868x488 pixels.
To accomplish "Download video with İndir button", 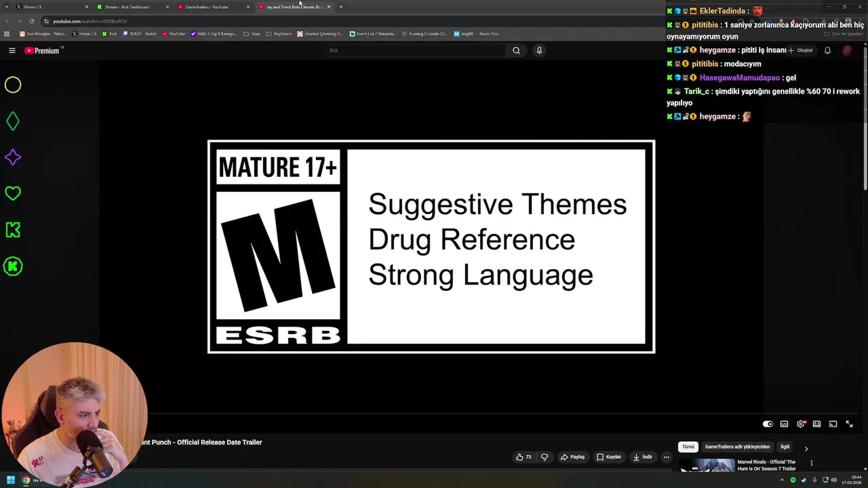I will pos(643,457).
